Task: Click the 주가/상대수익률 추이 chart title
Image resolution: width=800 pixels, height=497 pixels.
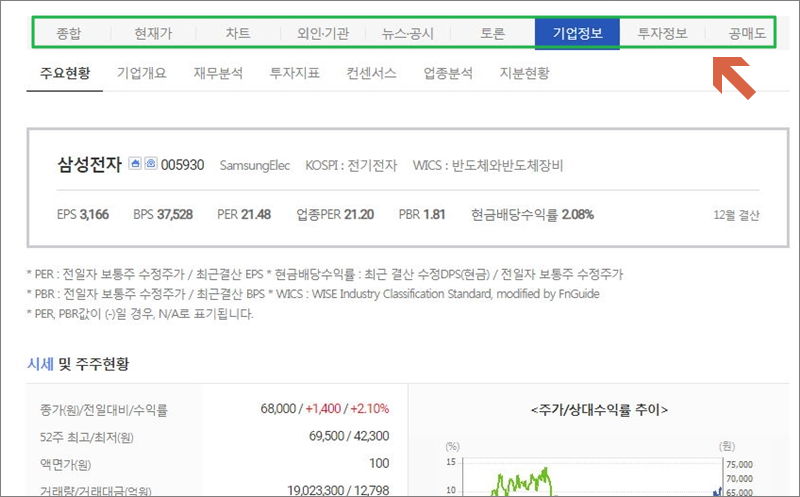Action: [599, 409]
